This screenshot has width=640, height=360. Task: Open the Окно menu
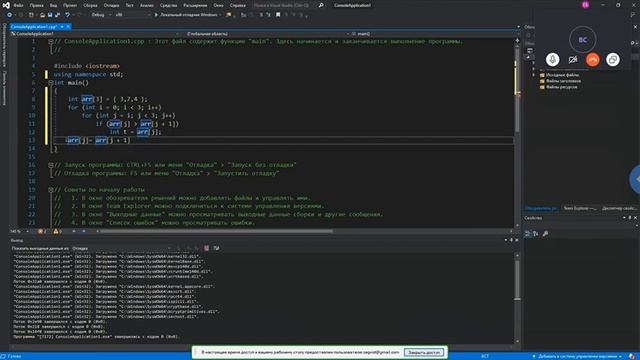tap(218, 5)
